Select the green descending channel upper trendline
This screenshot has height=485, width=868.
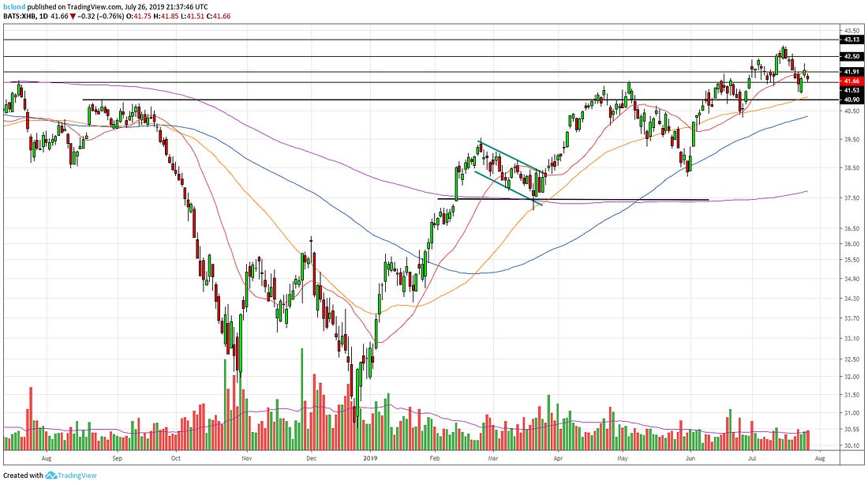click(513, 156)
